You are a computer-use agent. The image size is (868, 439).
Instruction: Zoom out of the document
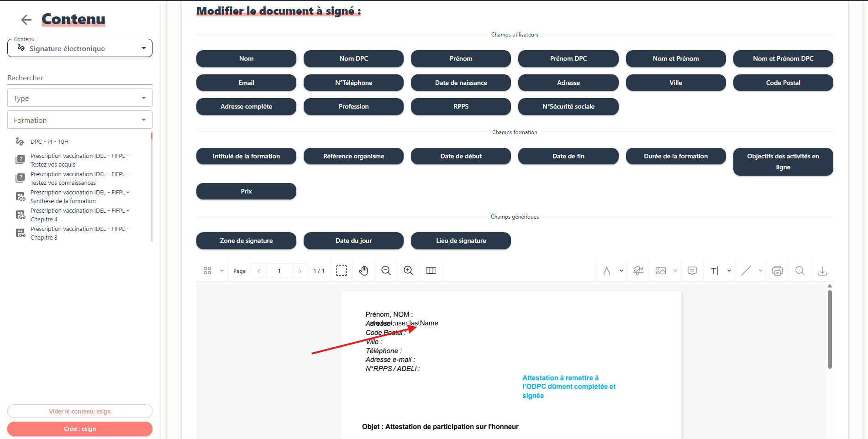[386, 271]
